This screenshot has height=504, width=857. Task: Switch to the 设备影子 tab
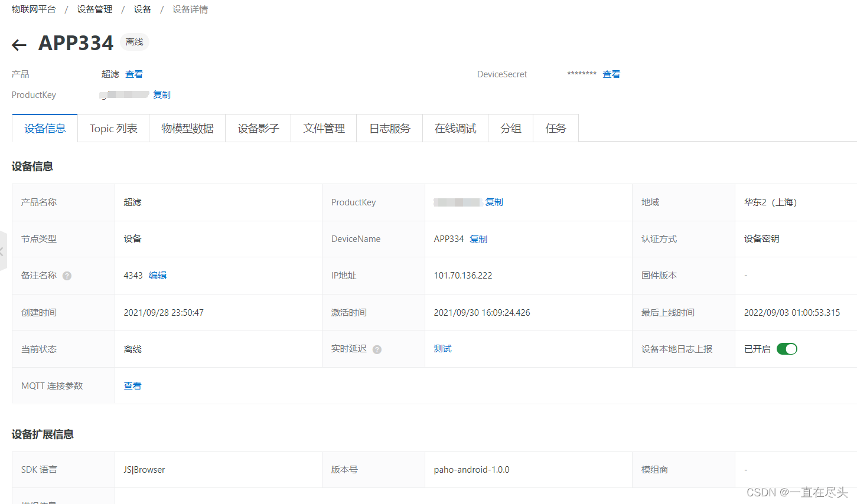(x=258, y=128)
